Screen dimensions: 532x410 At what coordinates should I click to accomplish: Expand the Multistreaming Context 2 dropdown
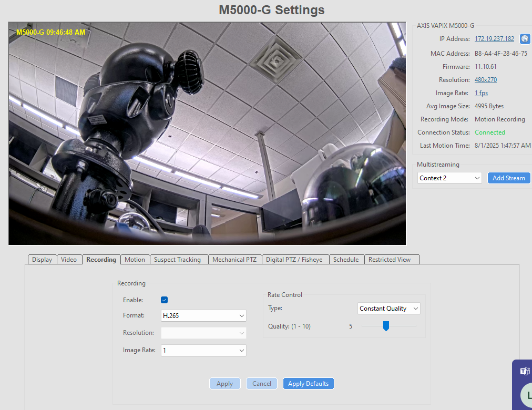tap(449, 178)
